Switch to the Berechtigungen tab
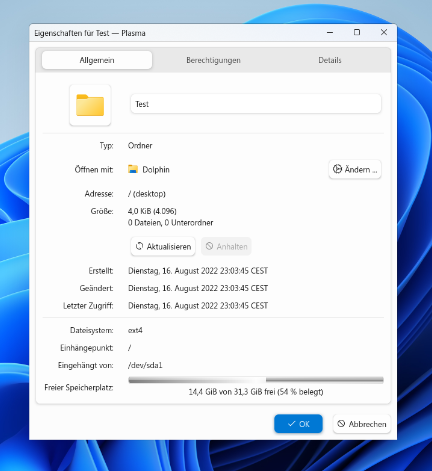432x471 pixels. point(213,60)
